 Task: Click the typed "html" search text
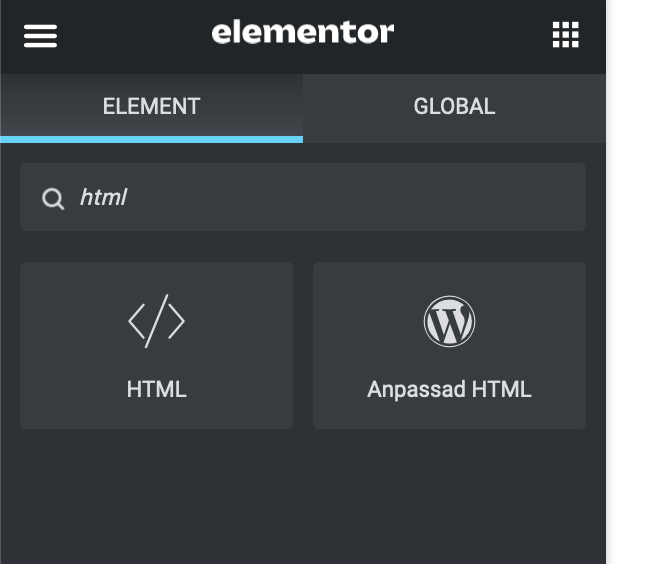click(103, 197)
